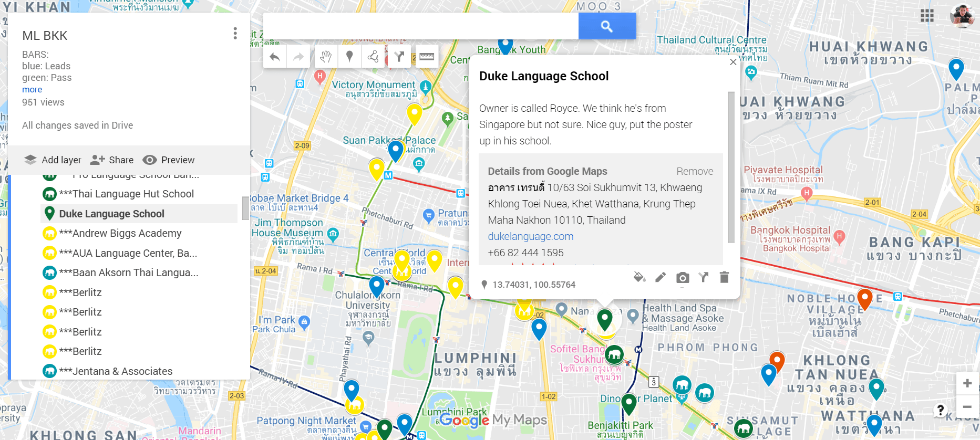Click the Undo arrow in map toolbar
Viewport: 980px width, 440px height.
coord(275,57)
